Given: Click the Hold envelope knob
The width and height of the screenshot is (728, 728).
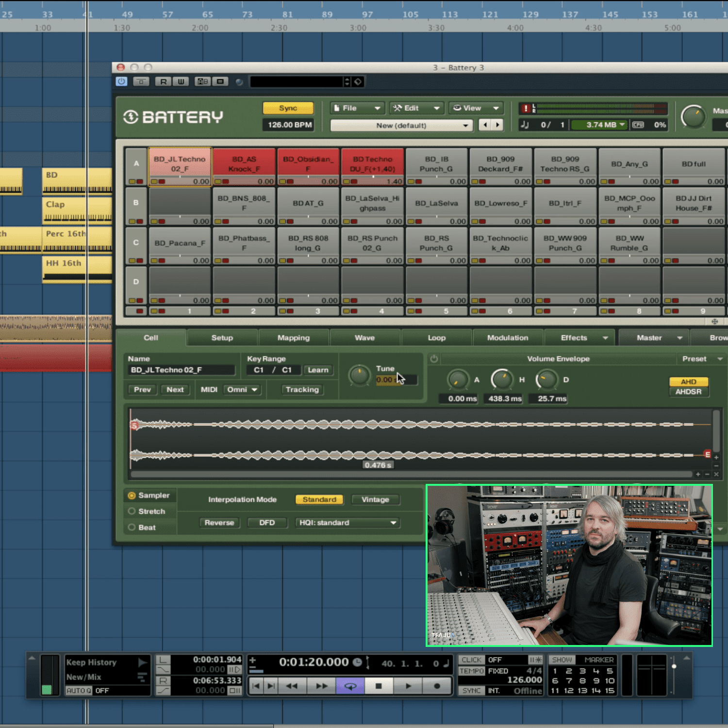Looking at the screenshot, I should [502, 380].
